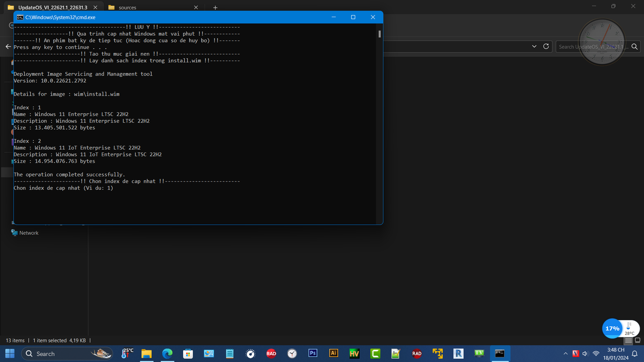Switch to the UpdateOS_VI_22621.1_22631.3 Explorer tab
644x362 pixels.
pos(52,8)
